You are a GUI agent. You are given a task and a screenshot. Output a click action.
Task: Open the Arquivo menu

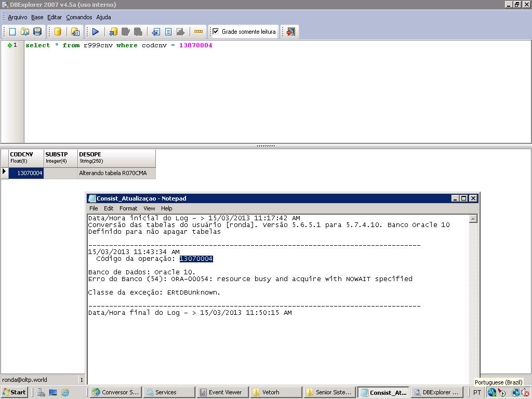(18, 17)
